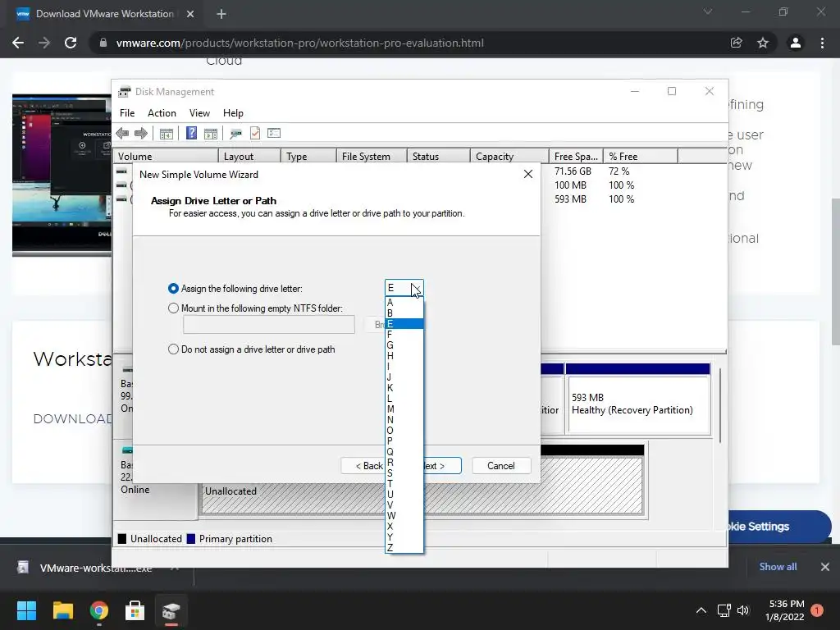This screenshot has width=840, height=630.
Task: Click the Capacity column header
Action: point(509,157)
